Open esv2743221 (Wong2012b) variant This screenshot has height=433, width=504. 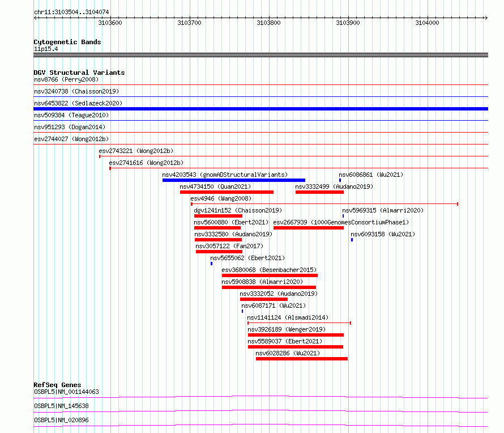[x=136, y=151]
